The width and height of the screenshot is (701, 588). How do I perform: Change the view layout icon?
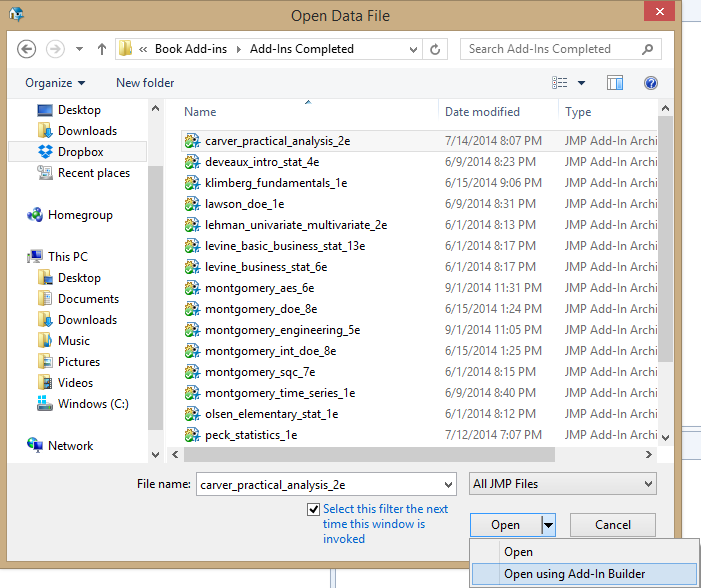point(559,83)
